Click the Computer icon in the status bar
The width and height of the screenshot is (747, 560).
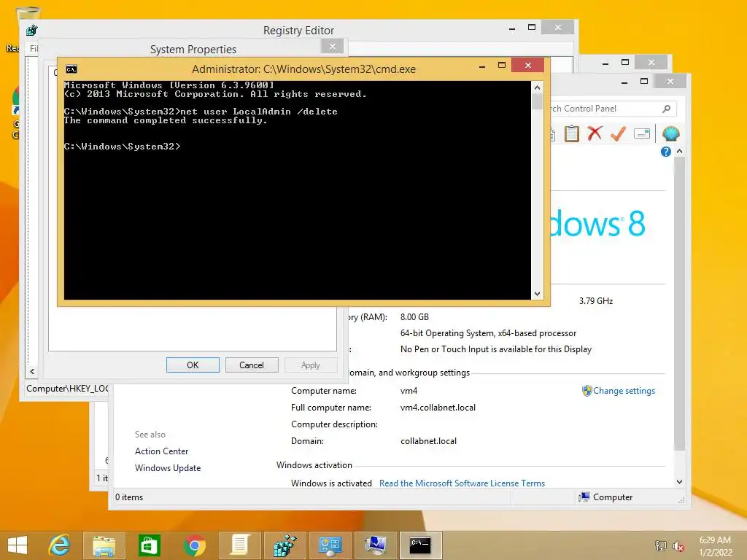point(584,497)
